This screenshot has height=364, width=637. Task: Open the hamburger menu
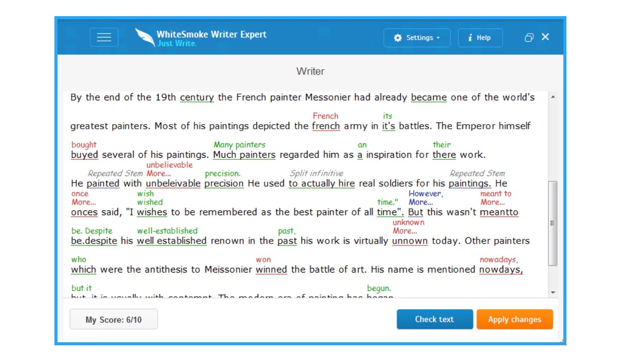pos(104,37)
